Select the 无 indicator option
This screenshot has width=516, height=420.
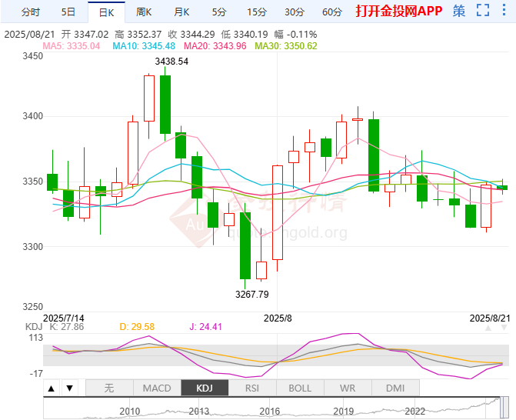[x=109, y=388]
